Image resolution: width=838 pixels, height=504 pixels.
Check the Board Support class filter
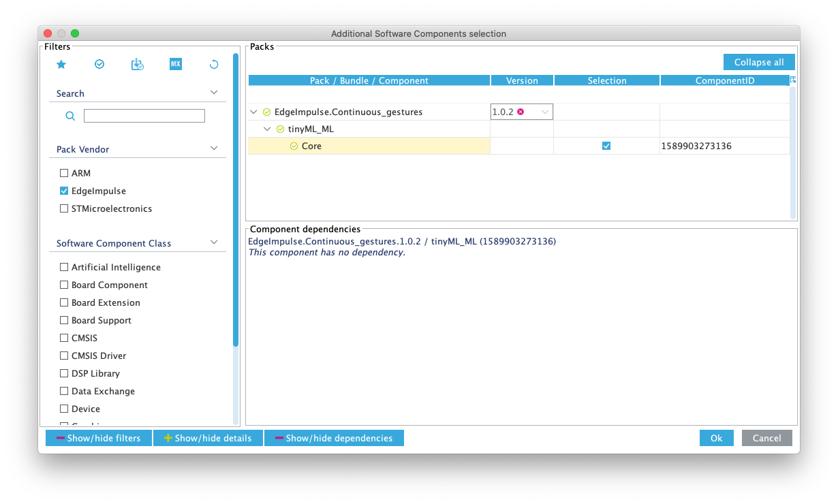(64, 320)
